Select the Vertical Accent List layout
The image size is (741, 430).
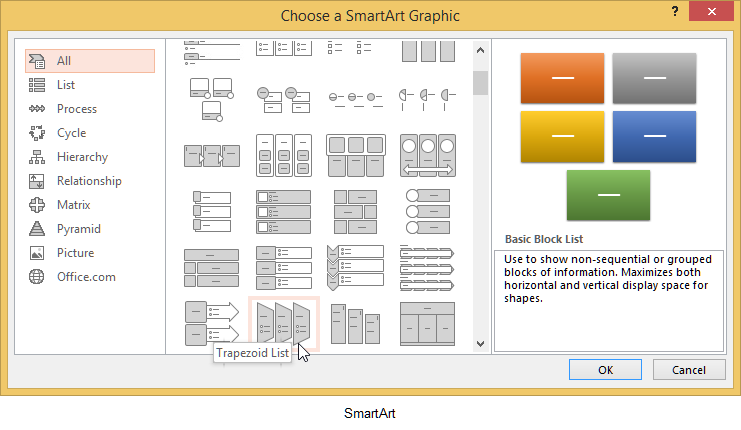[x=428, y=268]
